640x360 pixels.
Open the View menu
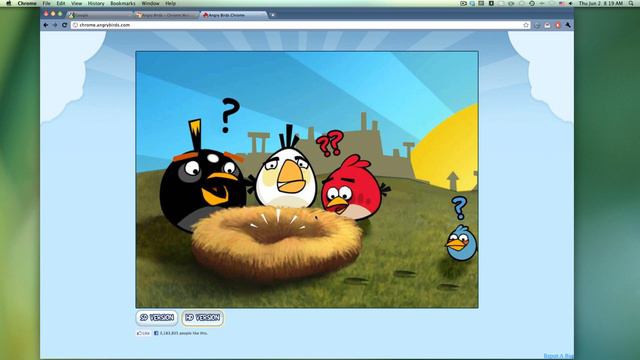click(x=76, y=3)
